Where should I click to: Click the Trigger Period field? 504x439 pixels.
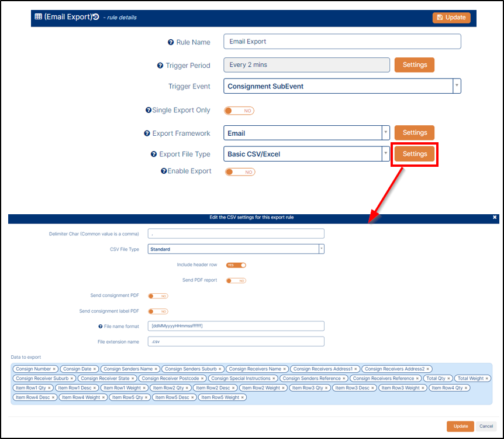306,65
